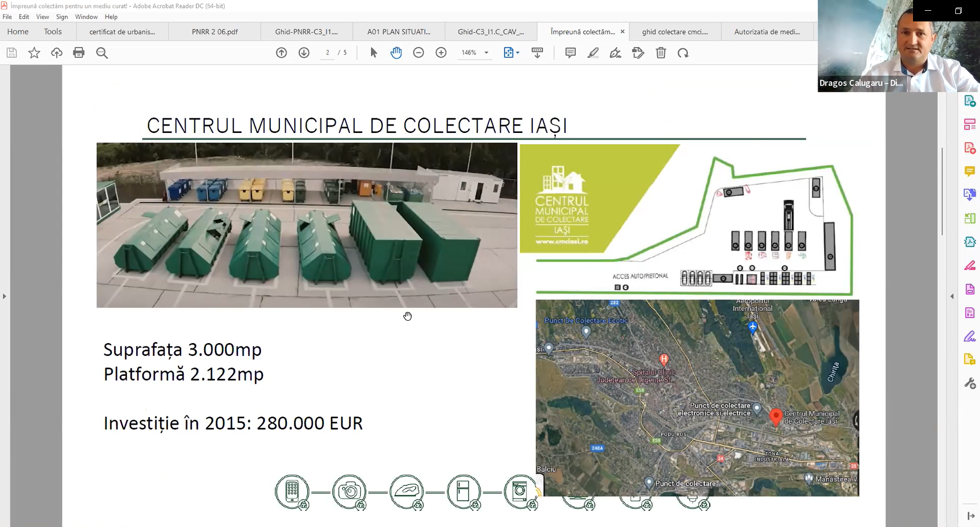The width and height of the screenshot is (980, 527).
Task: Open the Help menu
Action: [x=111, y=17]
